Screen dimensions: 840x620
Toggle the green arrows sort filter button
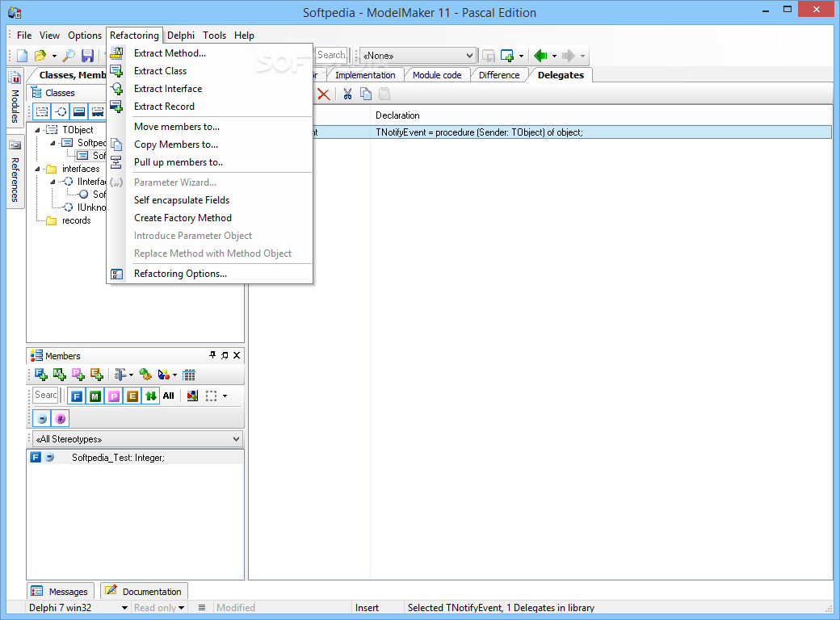151,396
